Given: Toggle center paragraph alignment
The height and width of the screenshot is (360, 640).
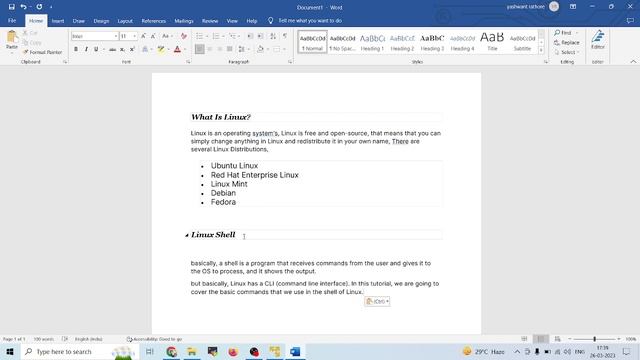Looking at the screenshot, I should point(210,49).
